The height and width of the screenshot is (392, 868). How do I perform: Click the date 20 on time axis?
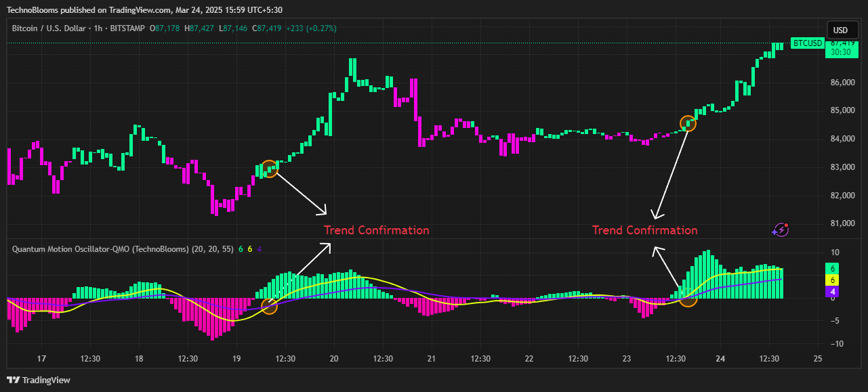point(334,359)
